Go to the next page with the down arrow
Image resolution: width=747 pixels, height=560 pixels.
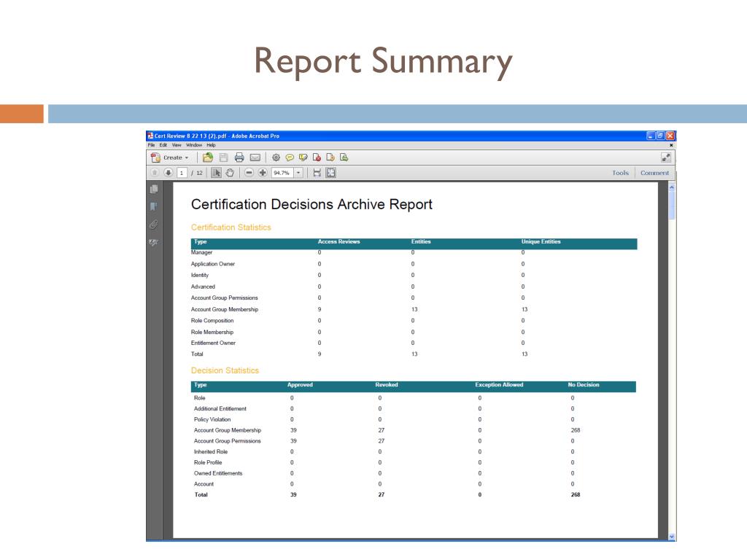[169, 173]
